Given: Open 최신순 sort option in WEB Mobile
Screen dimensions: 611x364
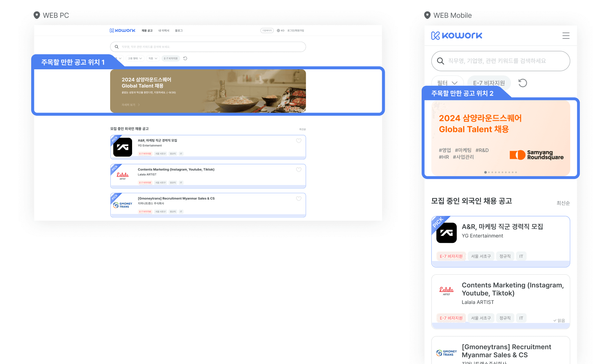Looking at the screenshot, I should point(563,203).
